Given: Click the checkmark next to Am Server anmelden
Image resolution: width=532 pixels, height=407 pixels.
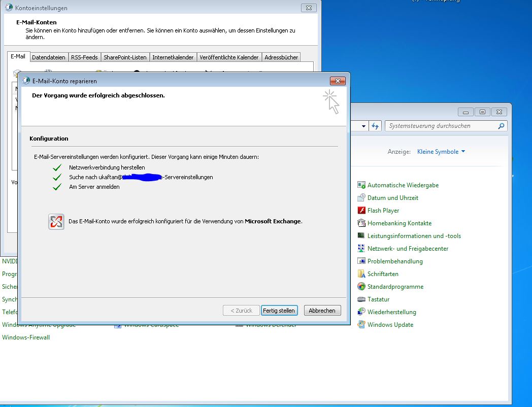Looking at the screenshot, I should 57,187.
